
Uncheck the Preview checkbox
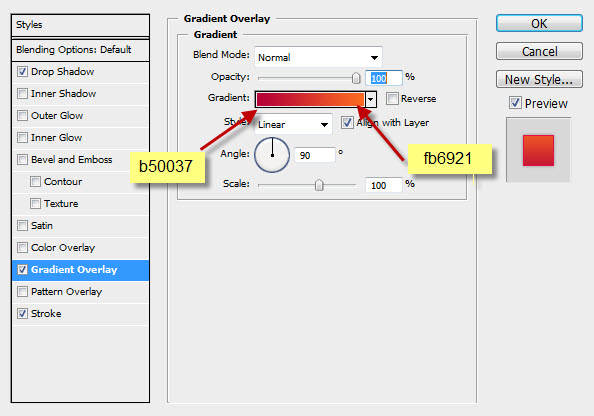coord(515,103)
